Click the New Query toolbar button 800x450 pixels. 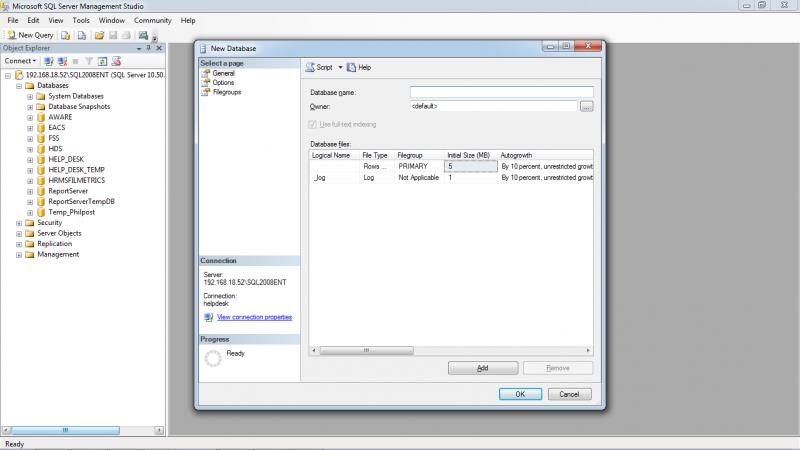click(30, 35)
